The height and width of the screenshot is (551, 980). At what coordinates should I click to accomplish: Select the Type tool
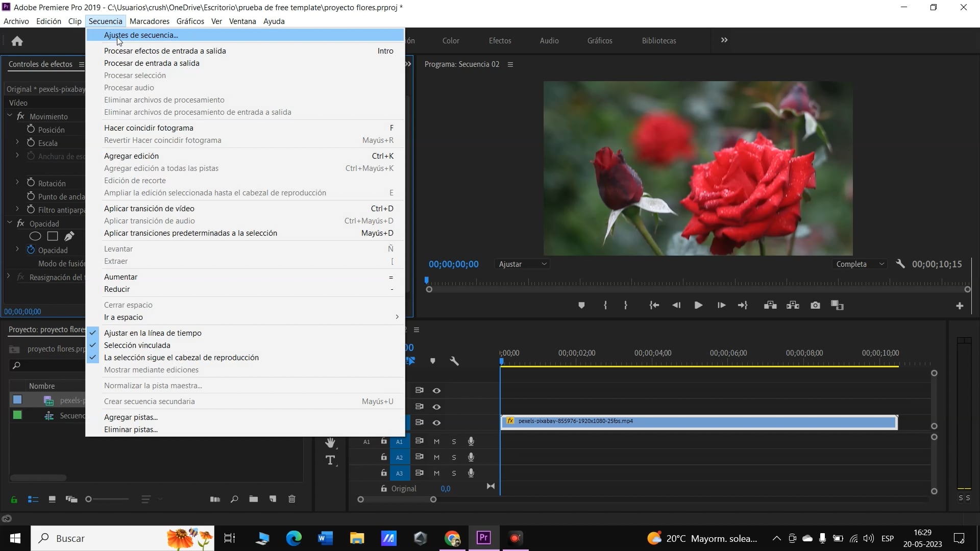click(x=330, y=460)
